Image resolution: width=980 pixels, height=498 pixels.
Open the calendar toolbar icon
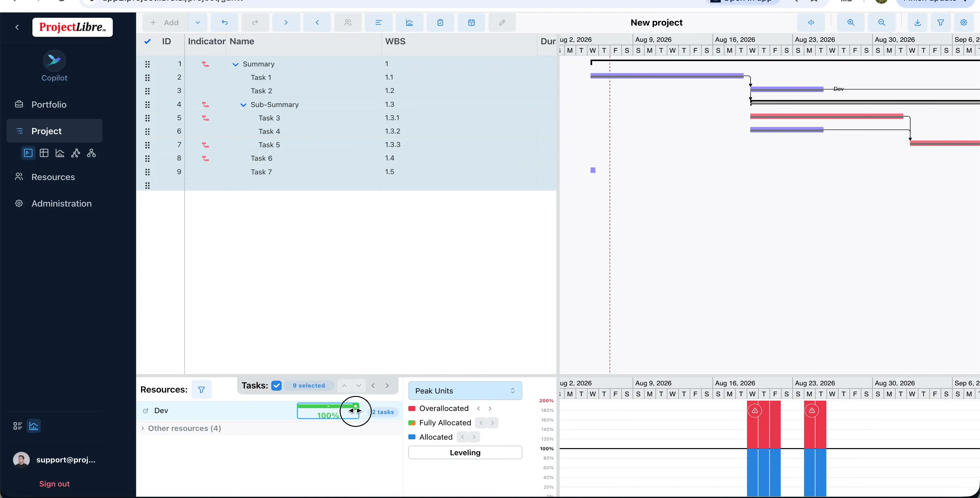471,22
